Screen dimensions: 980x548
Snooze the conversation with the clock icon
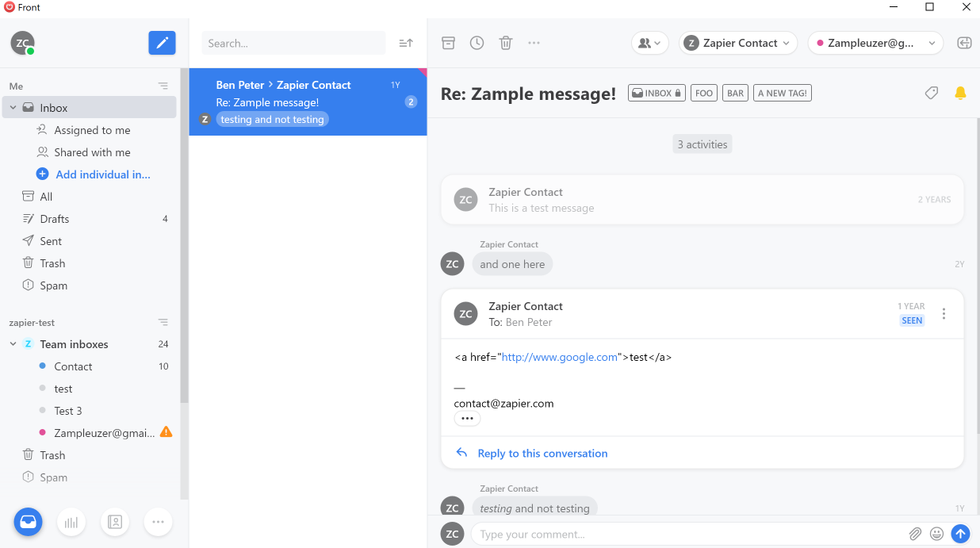tap(477, 43)
